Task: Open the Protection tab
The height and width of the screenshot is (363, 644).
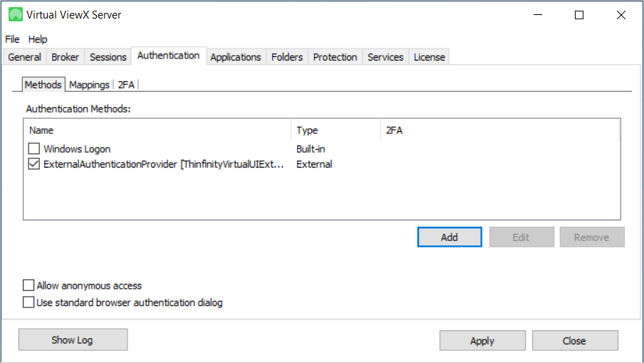Action: [335, 57]
